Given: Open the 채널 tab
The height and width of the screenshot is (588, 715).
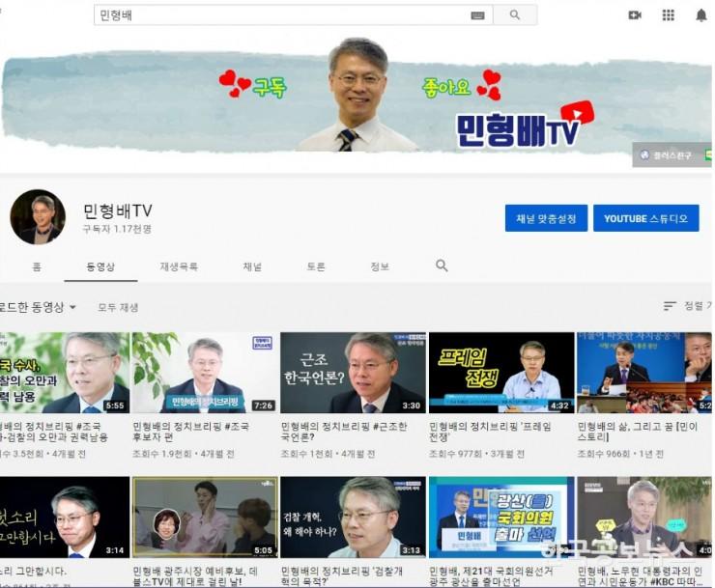Looking at the screenshot, I should tap(252, 266).
